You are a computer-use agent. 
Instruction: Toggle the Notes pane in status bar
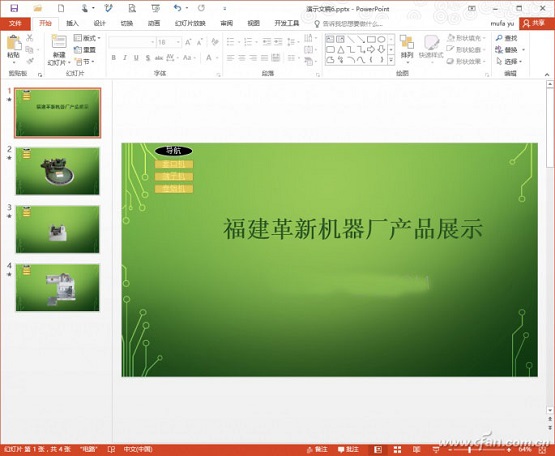tap(318, 450)
